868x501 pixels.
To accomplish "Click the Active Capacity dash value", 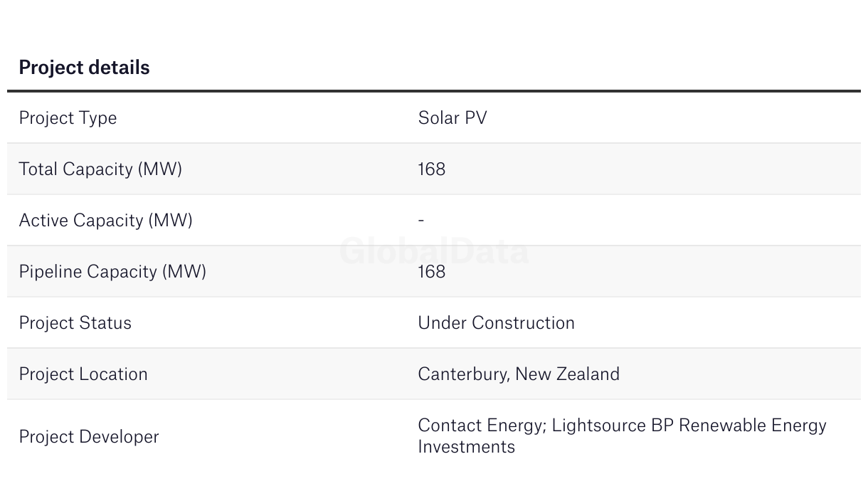I will pyautogui.click(x=421, y=221).
